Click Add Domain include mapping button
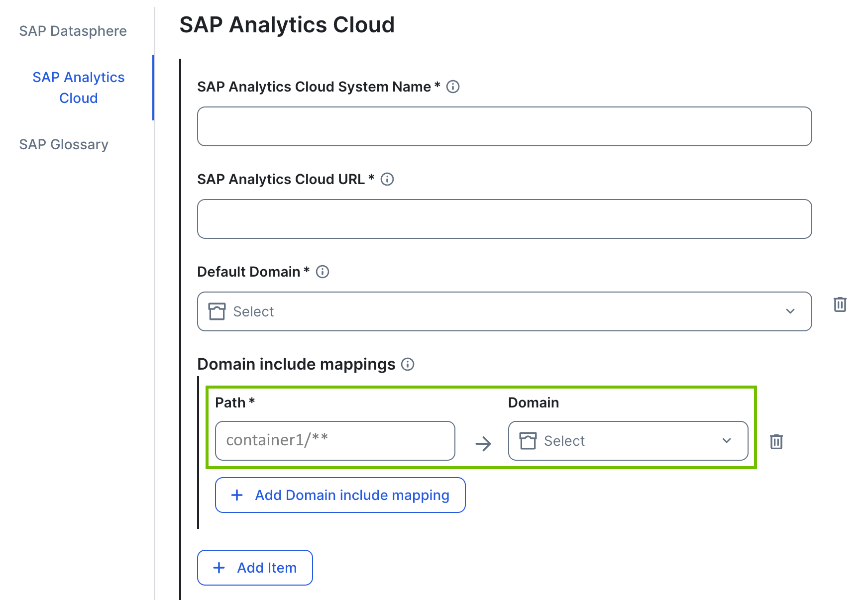Screen dimensions: 868x600 (x=340, y=495)
